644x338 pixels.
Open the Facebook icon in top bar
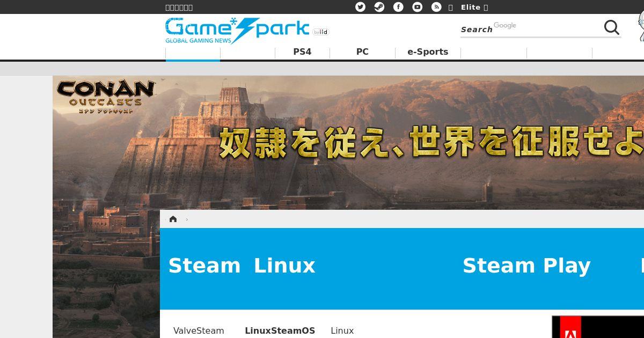(398, 7)
